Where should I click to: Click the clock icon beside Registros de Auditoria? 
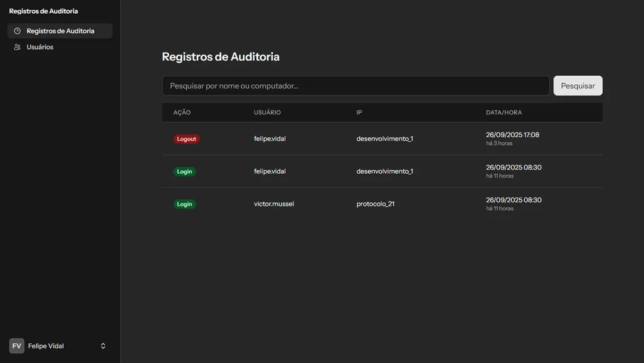click(x=17, y=30)
